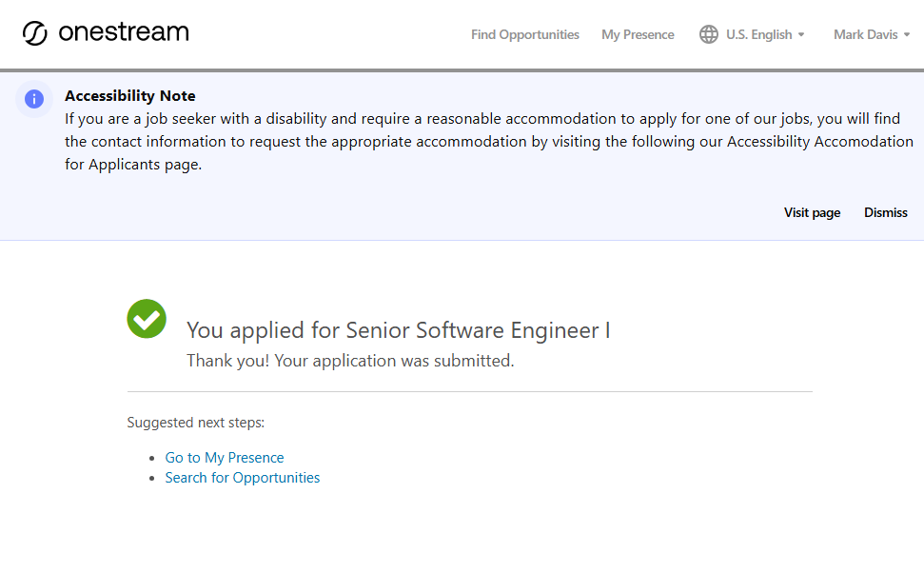The image size is (924, 573).
Task: Click the green success checkmark icon
Action: coord(147,319)
